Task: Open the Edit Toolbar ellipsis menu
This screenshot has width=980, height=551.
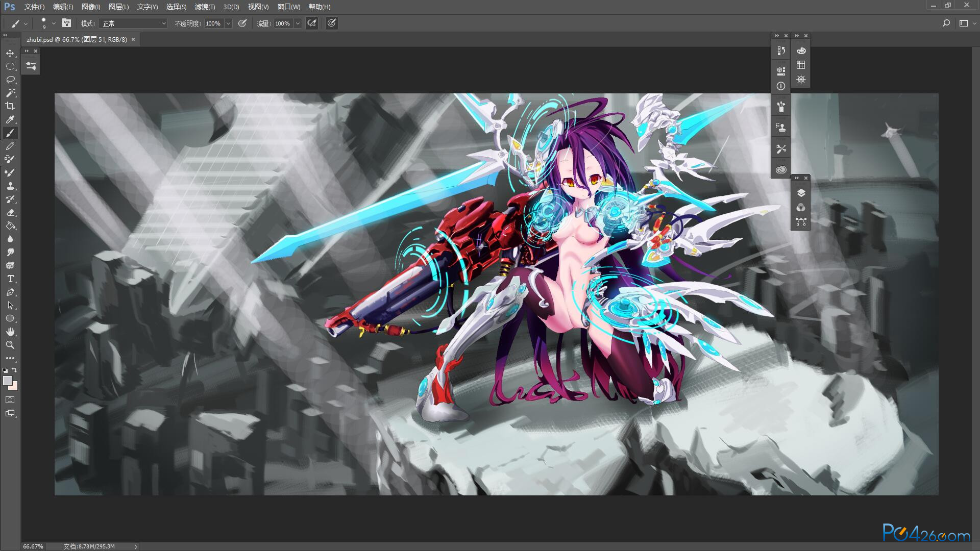Action: pos(10,358)
